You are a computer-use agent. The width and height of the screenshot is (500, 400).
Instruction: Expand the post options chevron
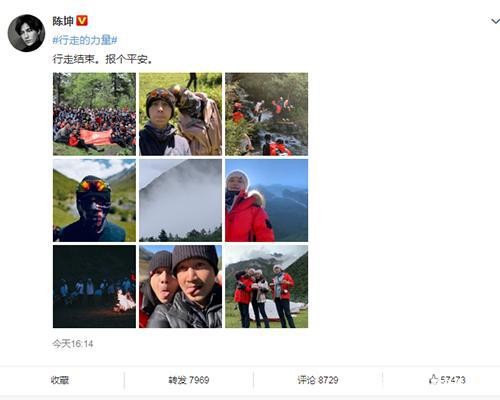pos(495,21)
